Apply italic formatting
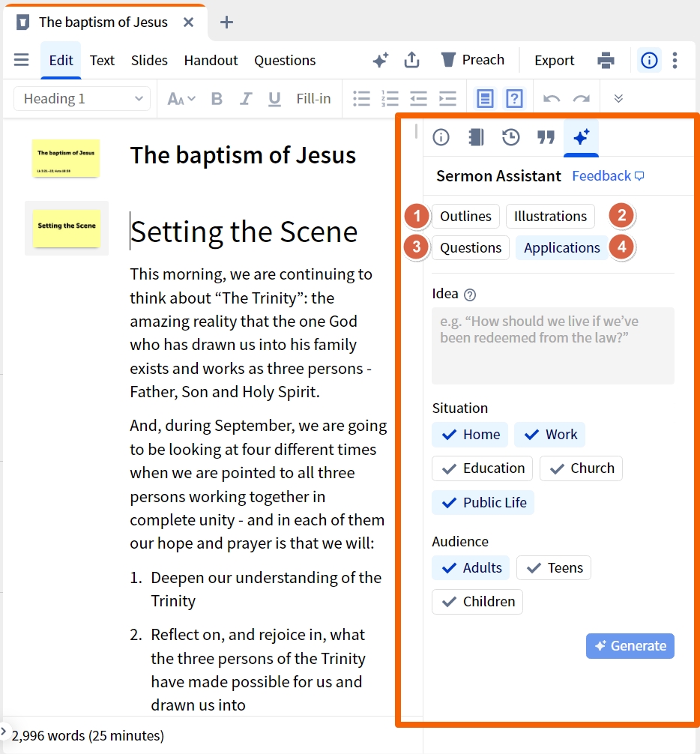Viewport: 700px width, 754px height. click(x=246, y=99)
